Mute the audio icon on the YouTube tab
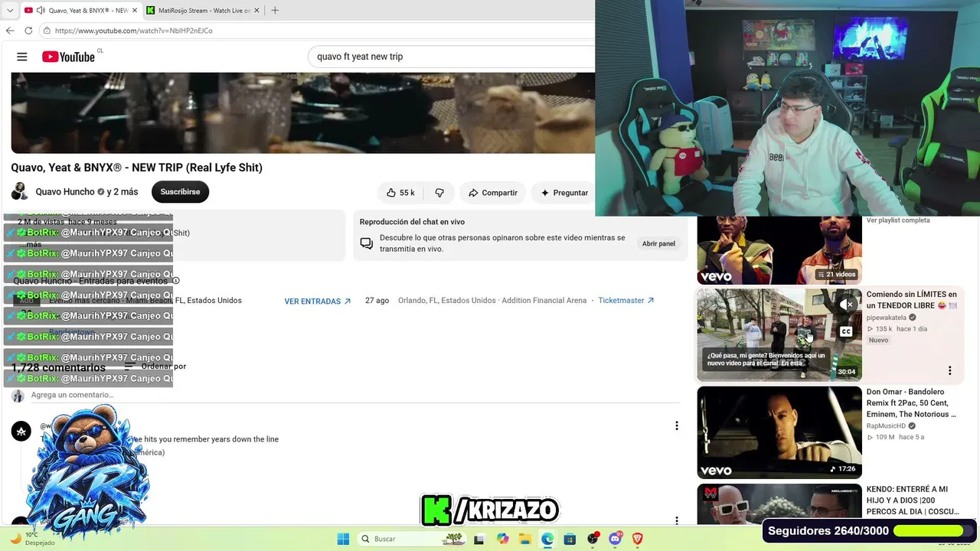 tap(40, 11)
